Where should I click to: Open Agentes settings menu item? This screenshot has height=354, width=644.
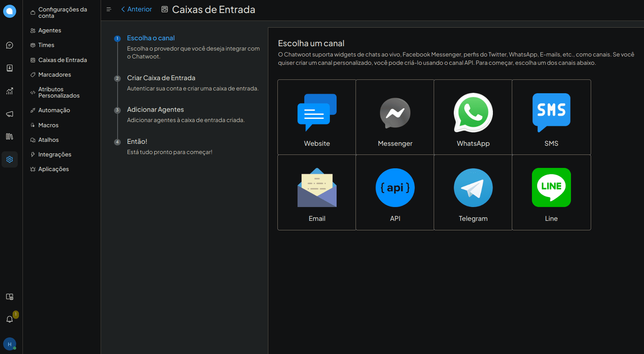(50, 30)
